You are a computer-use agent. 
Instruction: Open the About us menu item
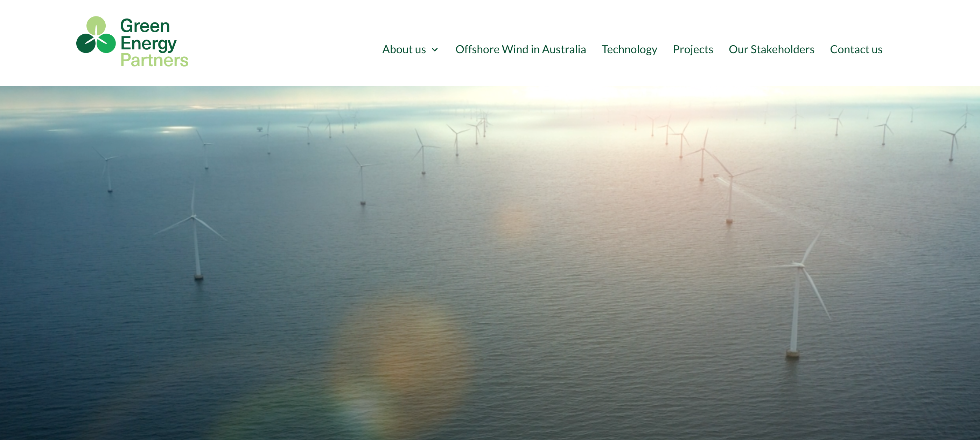coord(404,49)
